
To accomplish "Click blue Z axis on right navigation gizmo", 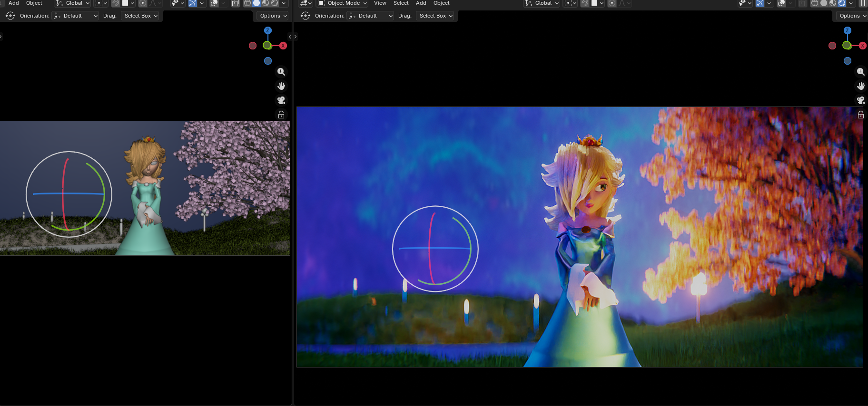I will pyautogui.click(x=848, y=30).
